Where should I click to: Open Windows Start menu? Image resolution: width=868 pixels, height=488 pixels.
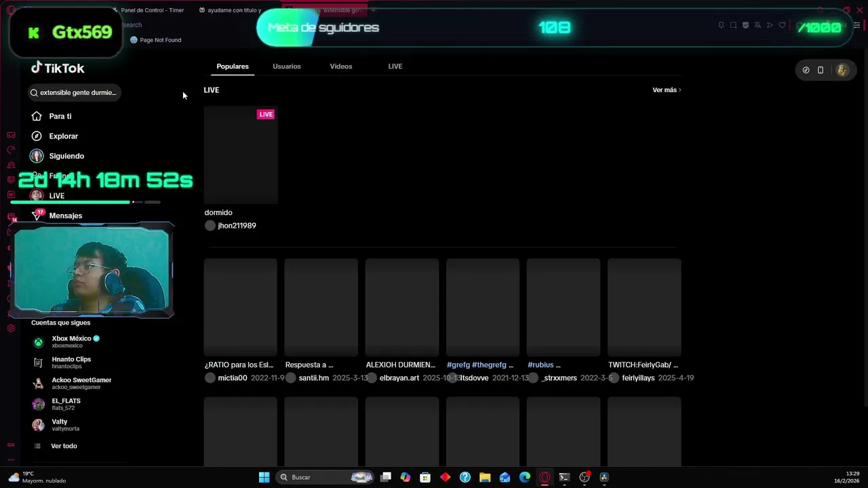(264, 477)
